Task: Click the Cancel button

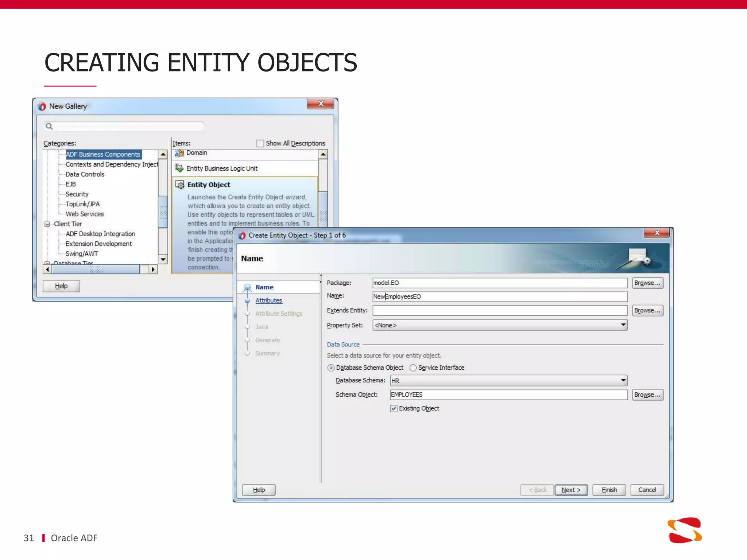Action: point(647,490)
